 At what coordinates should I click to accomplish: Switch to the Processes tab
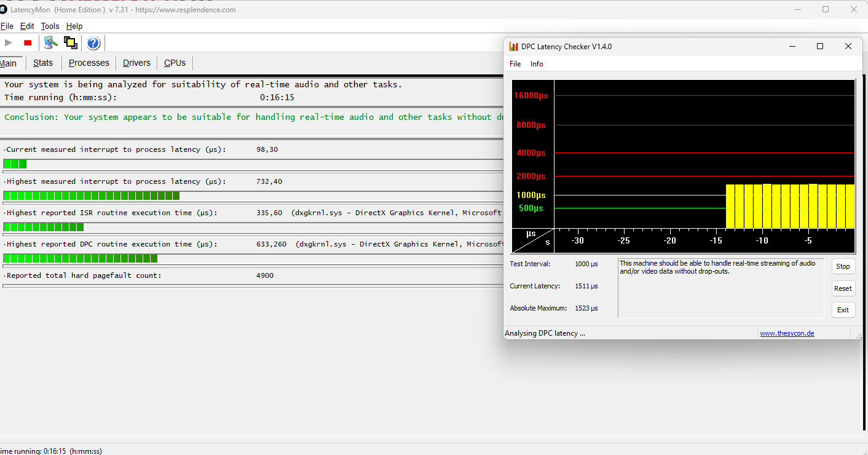pyautogui.click(x=89, y=63)
